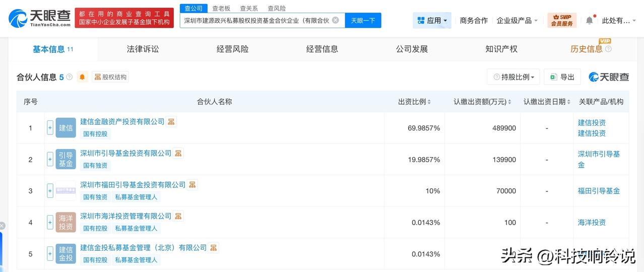
Task: Close the floating side widget with X
Action: pyautogui.click(x=2, y=226)
